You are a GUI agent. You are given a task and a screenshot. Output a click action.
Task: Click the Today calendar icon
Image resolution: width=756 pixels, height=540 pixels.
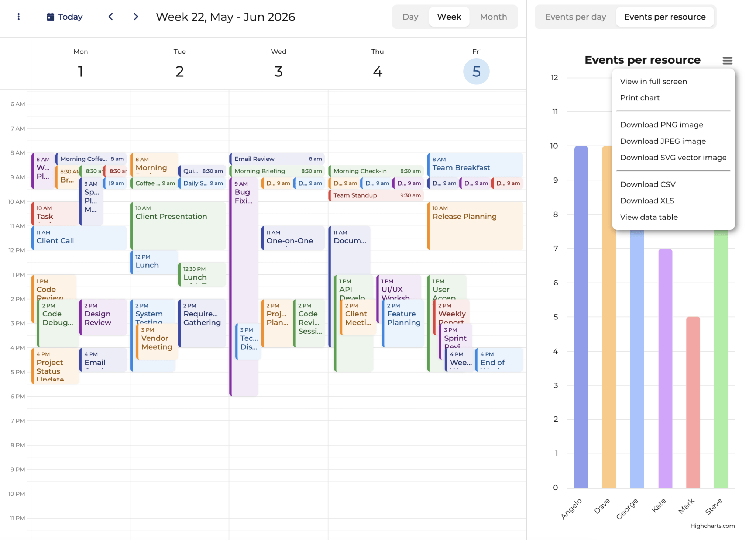51,17
